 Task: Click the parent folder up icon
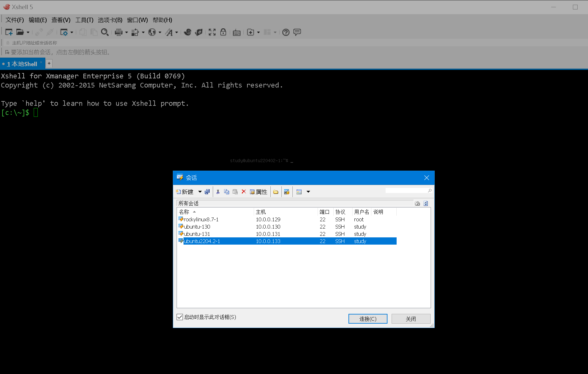[x=417, y=203]
